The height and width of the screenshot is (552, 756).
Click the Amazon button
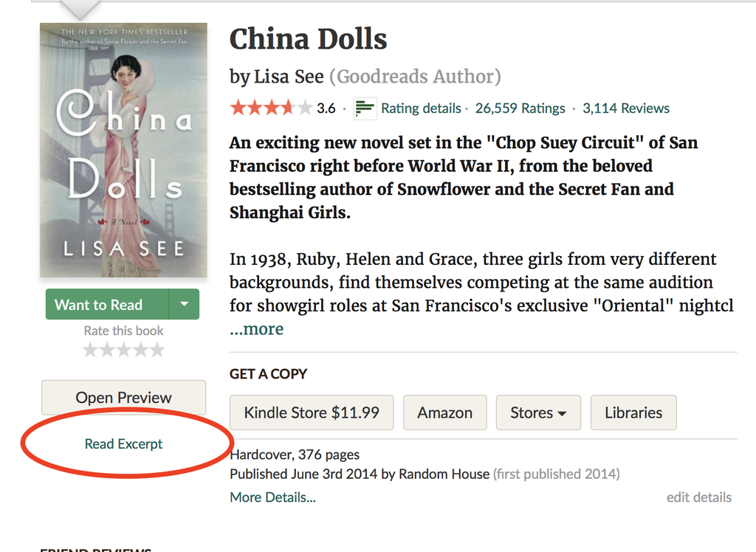tap(445, 413)
